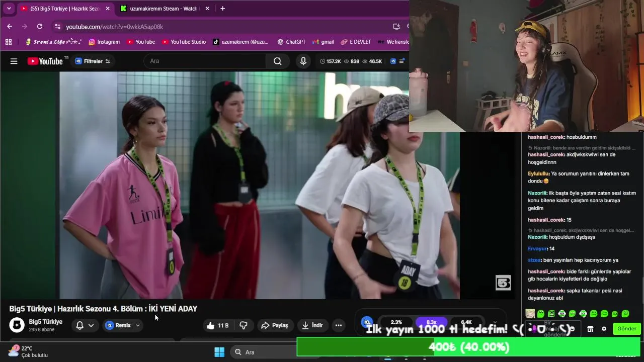Image resolution: width=644 pixels, height=362 pixels.
Task: Open the weather widget showing 22°C
Action: (28, 351)
